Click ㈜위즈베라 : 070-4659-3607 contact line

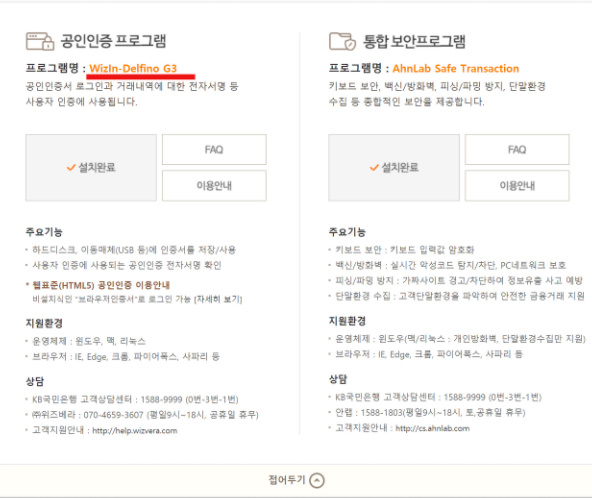145,415
